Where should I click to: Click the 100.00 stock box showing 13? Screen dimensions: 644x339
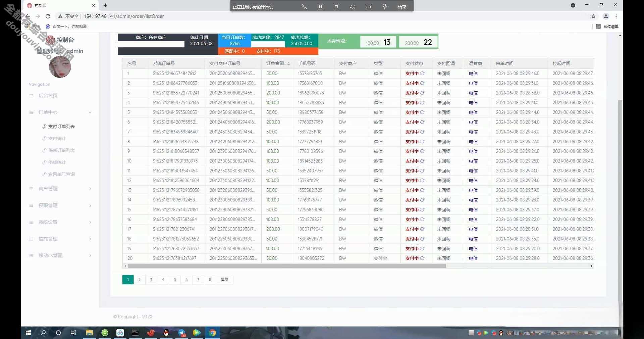click(x=378, y=42)
